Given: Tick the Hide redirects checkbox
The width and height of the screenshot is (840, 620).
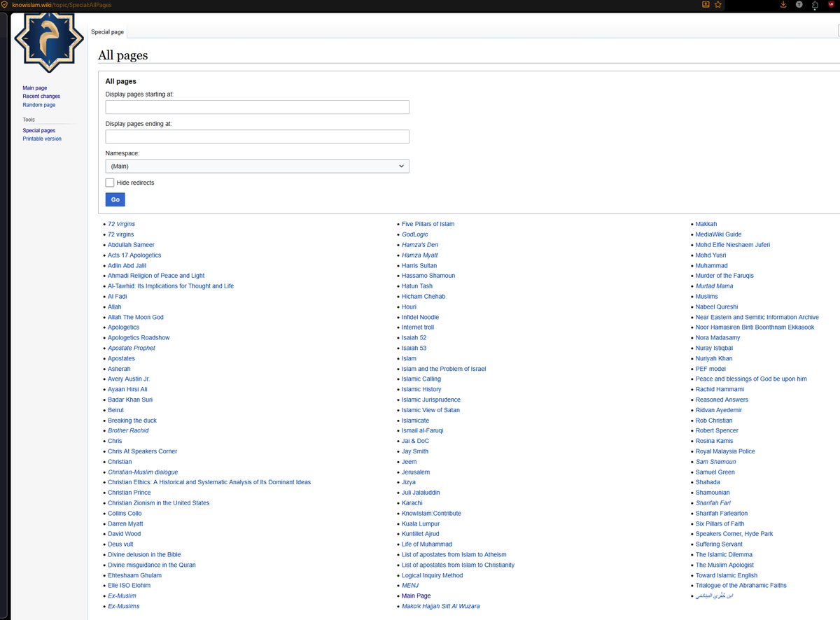Looking at the screenshot, I should coord(110,183).
